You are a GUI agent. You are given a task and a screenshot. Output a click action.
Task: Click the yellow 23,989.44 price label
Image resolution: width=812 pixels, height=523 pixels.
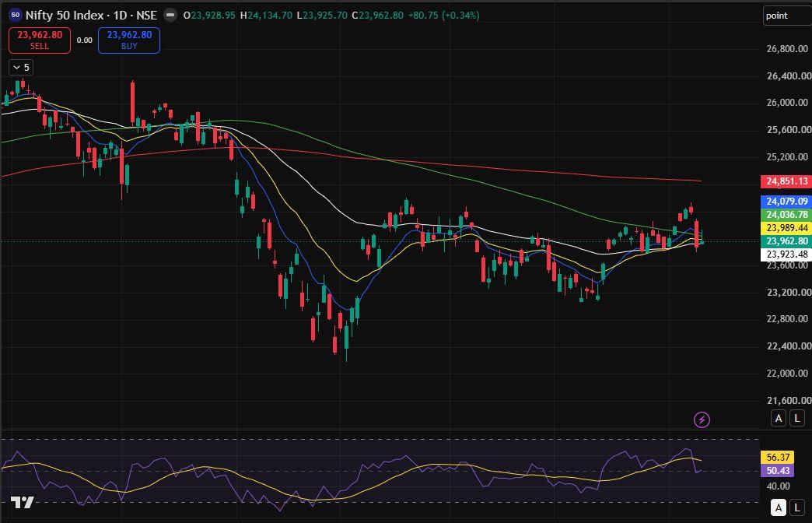786,228
